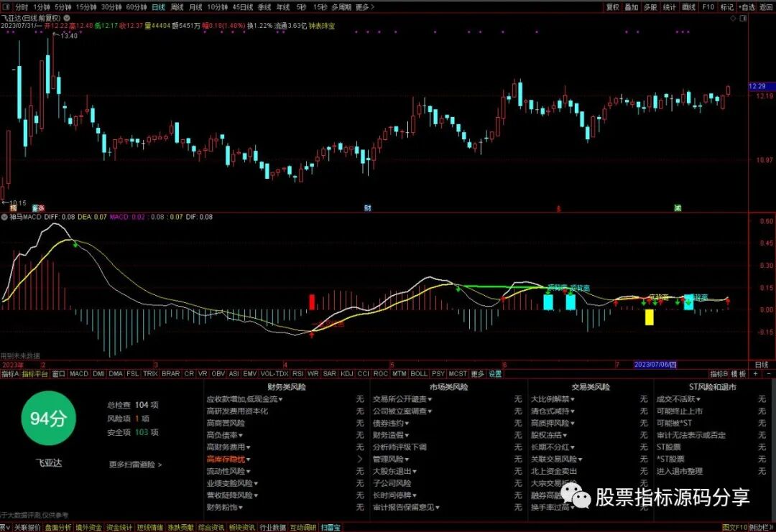The image size is (776, 532).
Task: Click the > arrow in the 高库存隐忧 row
Action: point(360,459)
